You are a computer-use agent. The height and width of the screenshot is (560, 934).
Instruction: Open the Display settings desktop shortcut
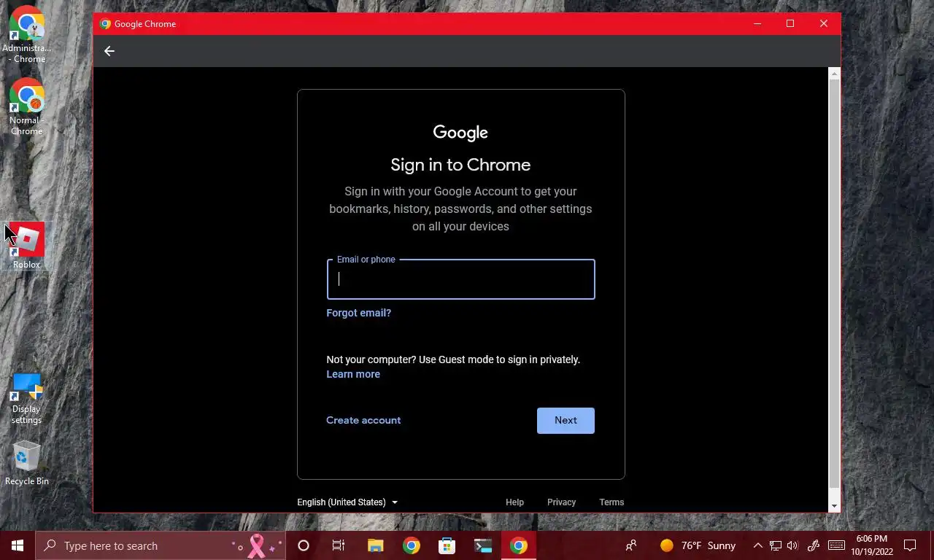point(27,398)
